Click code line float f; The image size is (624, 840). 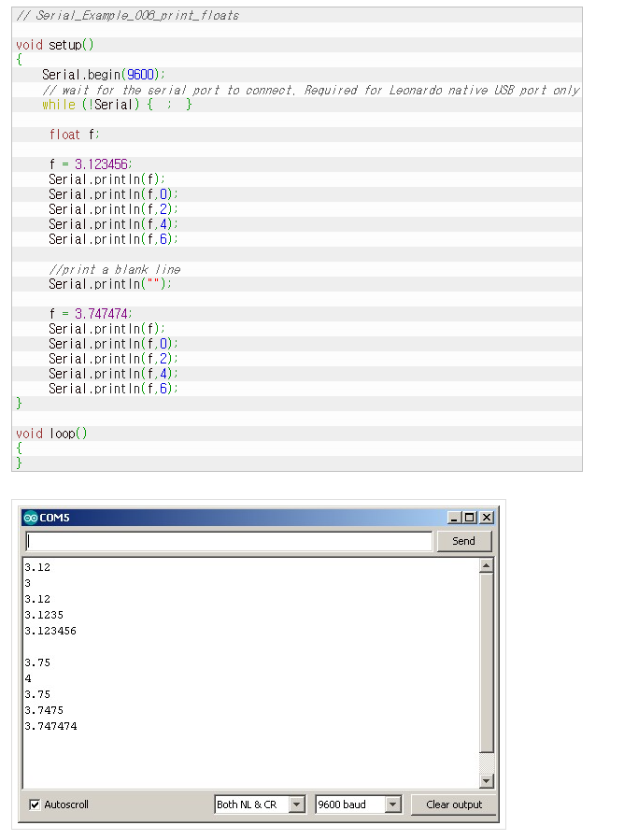[74, 135]
